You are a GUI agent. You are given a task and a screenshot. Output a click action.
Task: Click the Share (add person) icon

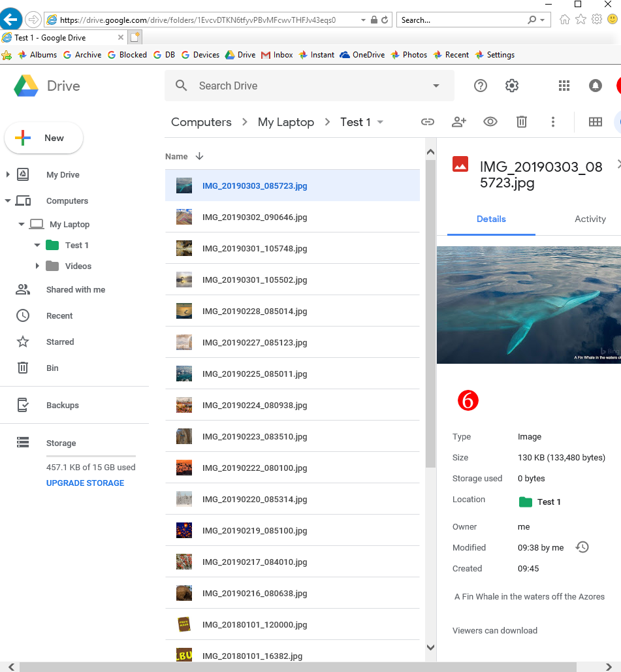(x=458, y=122)
